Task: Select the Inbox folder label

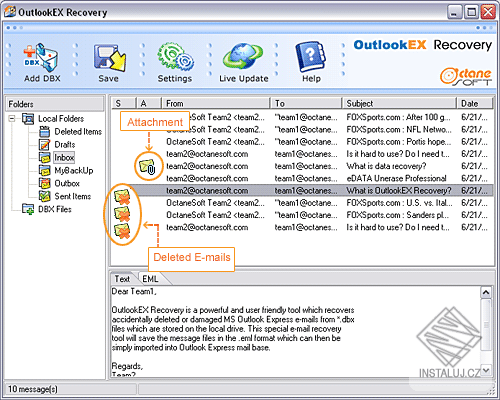Action: 64,157
